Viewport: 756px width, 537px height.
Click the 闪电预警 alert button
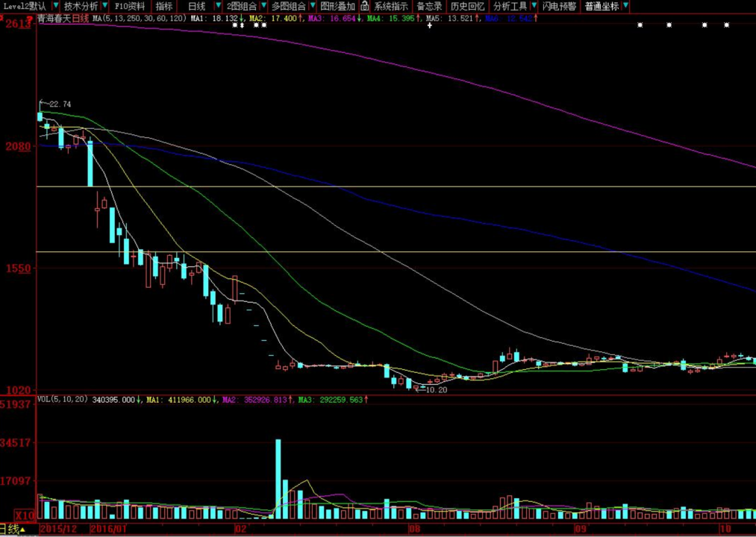[x=559, y=6]
